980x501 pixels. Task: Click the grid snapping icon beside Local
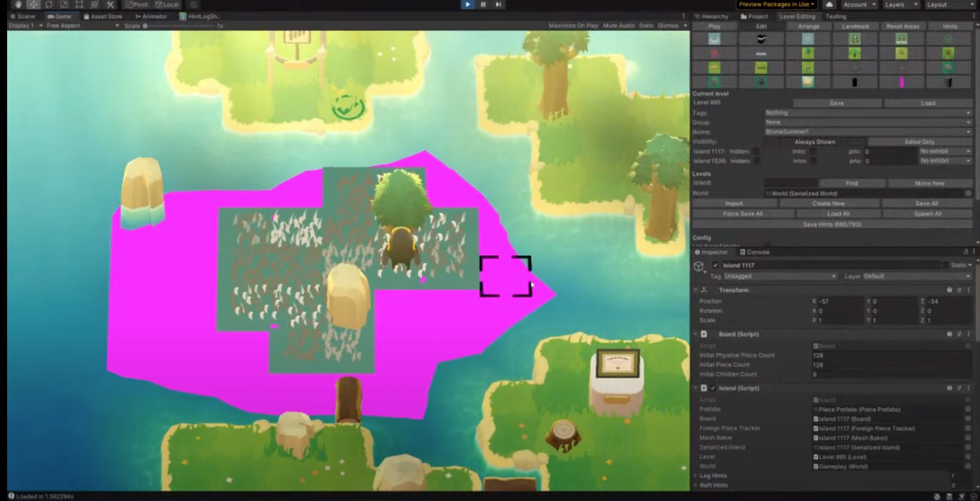[193, 4]
